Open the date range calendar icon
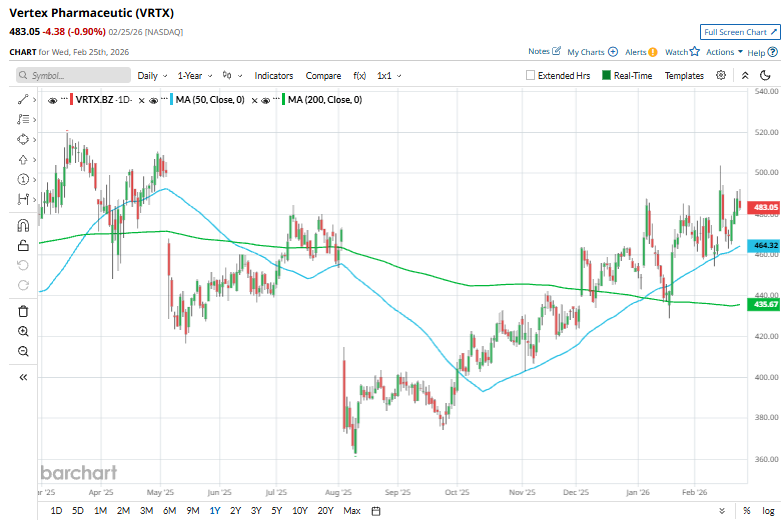This screenshot has width=782, height=520. (376, 511)
